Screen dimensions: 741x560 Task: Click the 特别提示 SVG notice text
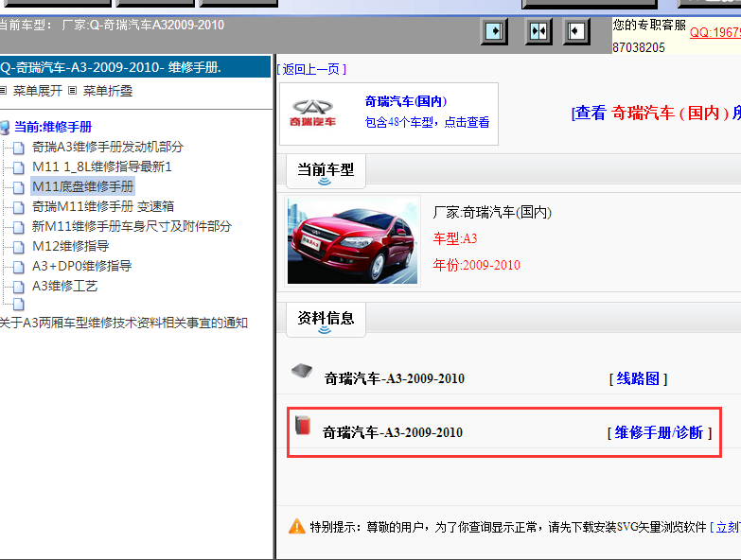point(508,527)
